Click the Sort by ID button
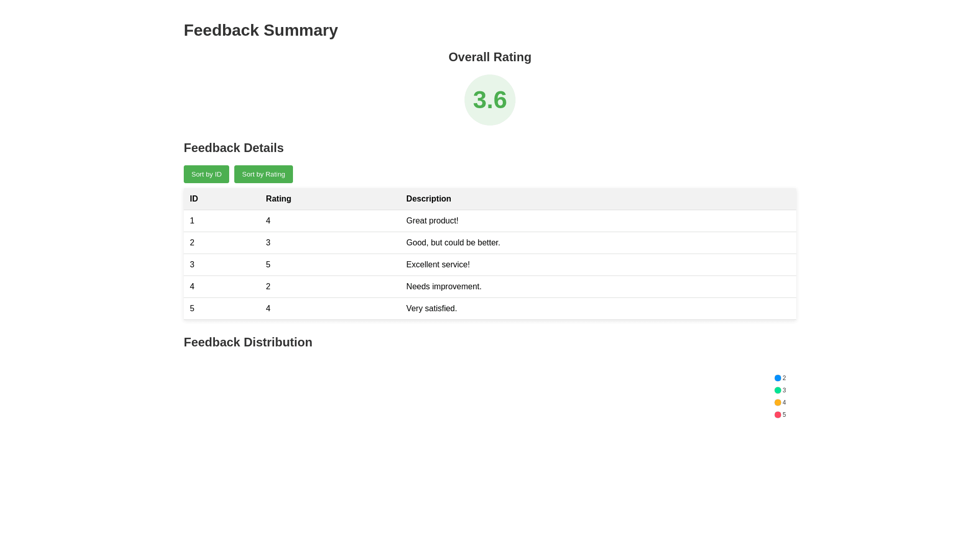Image resolution: width=980 pixels, height=551 pixels. [206, 174]
